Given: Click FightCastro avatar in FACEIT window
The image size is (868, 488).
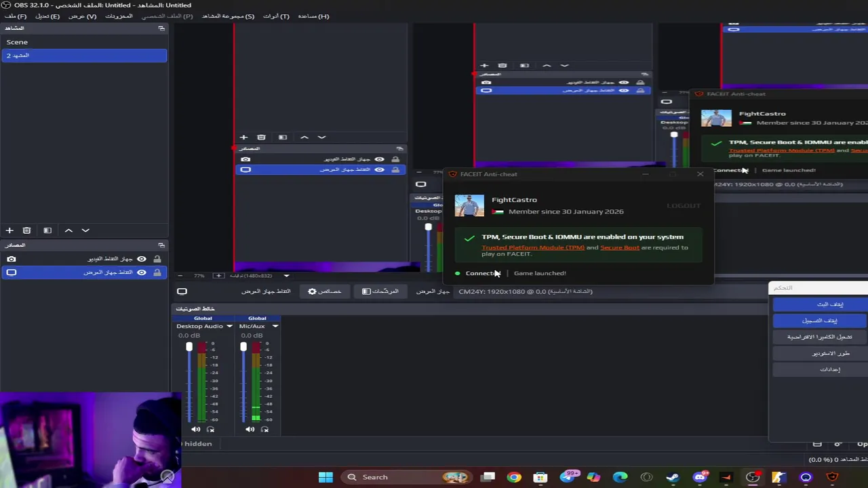Looking at the screenshot, I should coord(469,205).
